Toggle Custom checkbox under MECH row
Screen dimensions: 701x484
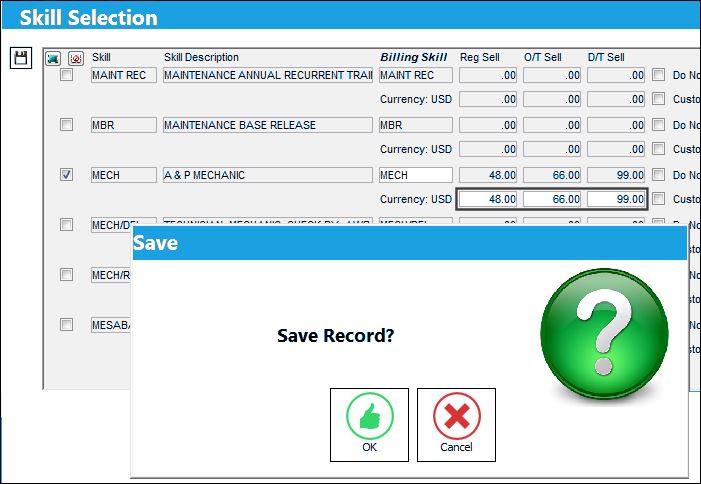tap(659, 198)
